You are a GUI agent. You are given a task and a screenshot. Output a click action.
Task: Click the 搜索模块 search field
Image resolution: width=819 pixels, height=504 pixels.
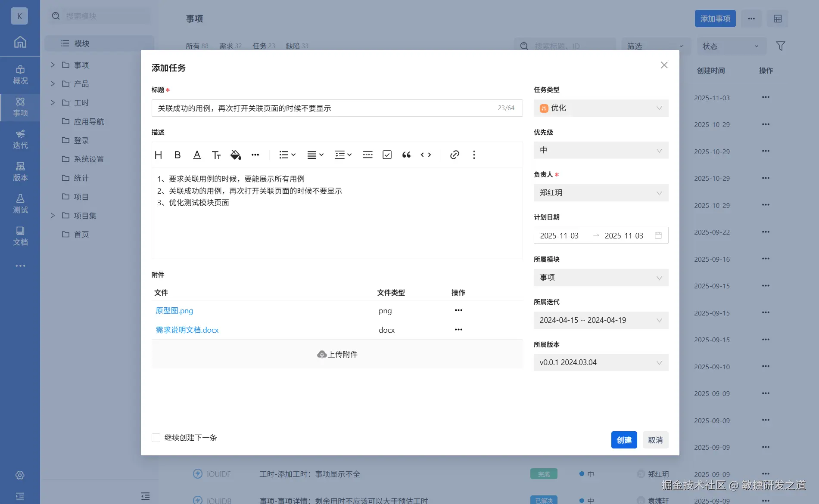100,16
